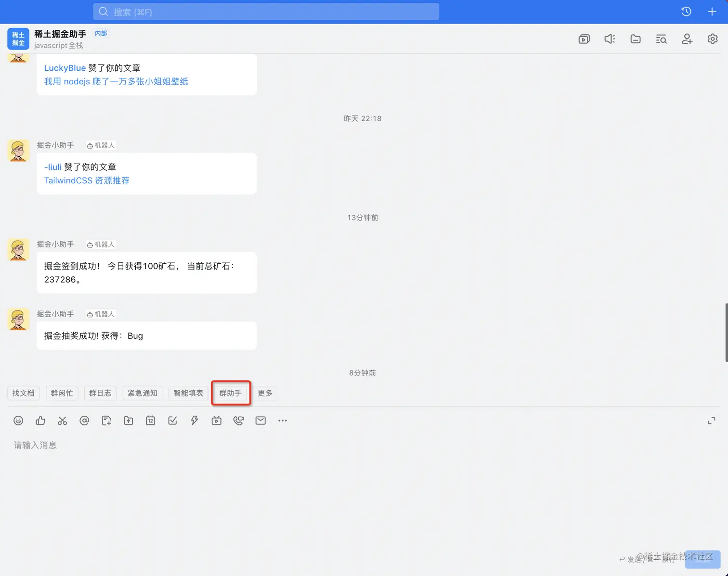Click the 群闲忙 quick button
The height and width of the screenshot is (576, 728).
click(x=62, y=393)
